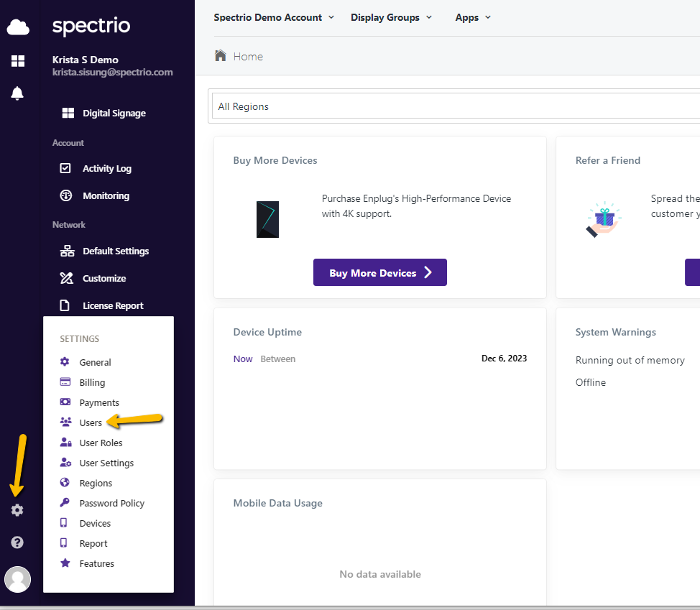Select Now in the Device Uptime card

[243, 359]
